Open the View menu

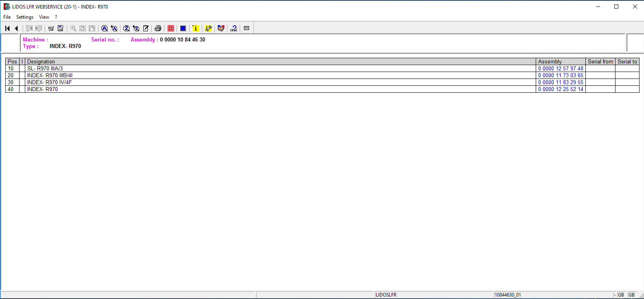44,17
